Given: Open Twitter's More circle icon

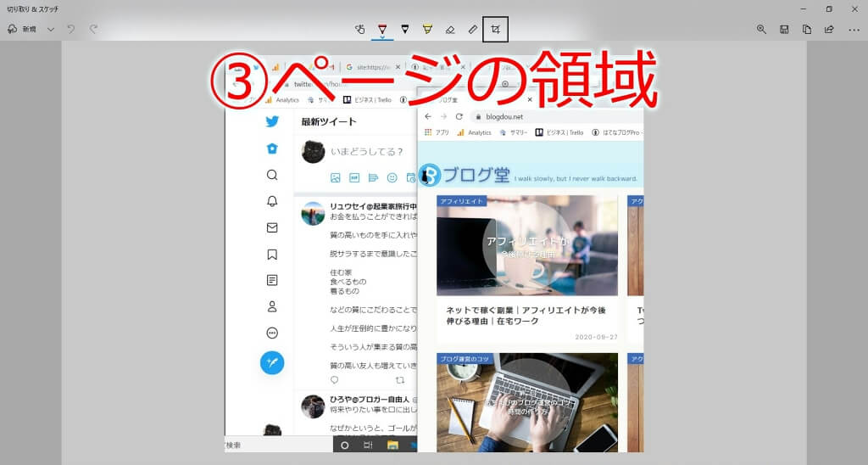Looking at the screenshot, I should (272, 333).
